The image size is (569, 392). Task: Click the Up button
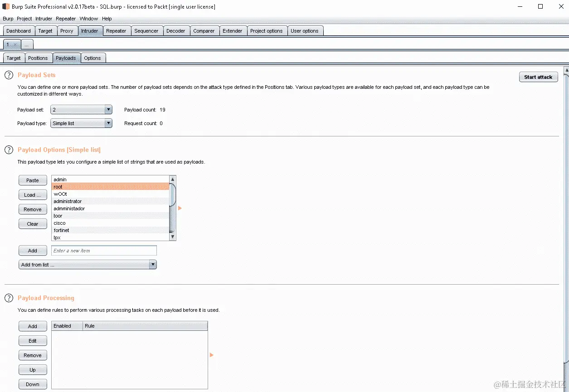(33, 370)
